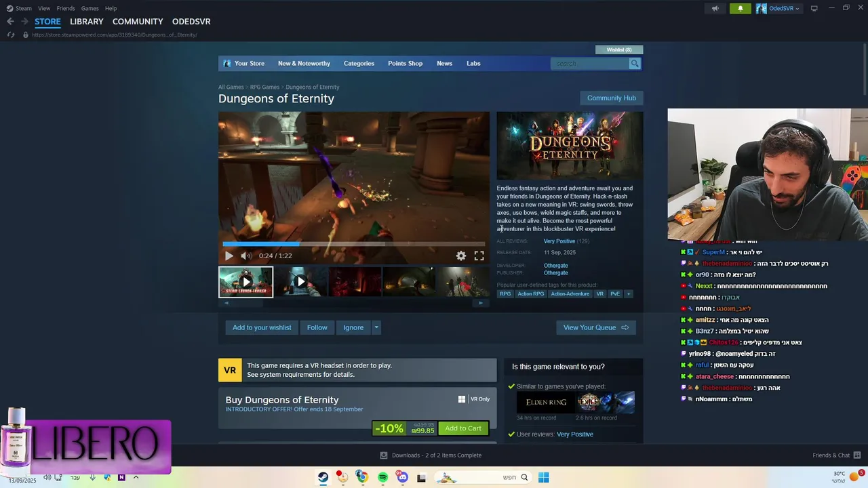The width and height of the screenshot is (868, 488).
Task: Follow Dungeons of Eternity
Action: tap(317, 327)
